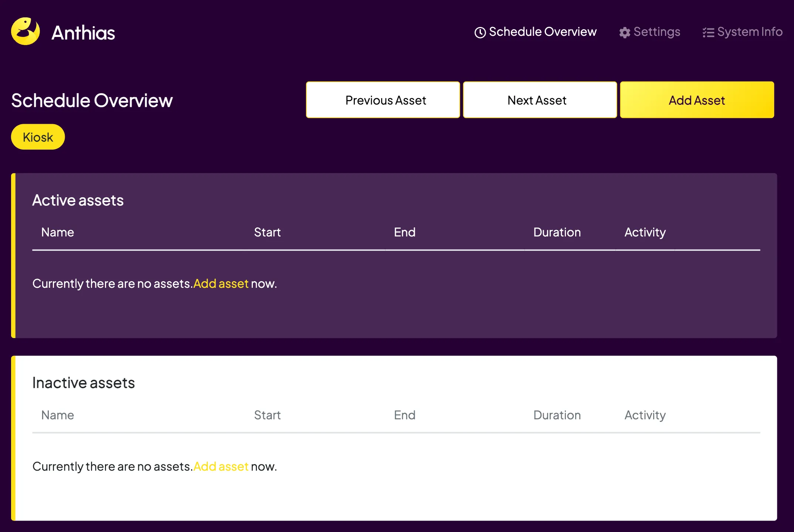
Task: Click the Add asset link in Active assets
Action: [221, 284]
